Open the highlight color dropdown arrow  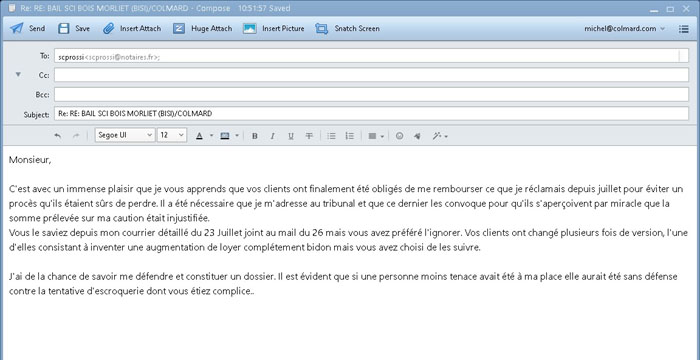pos(237,136)
